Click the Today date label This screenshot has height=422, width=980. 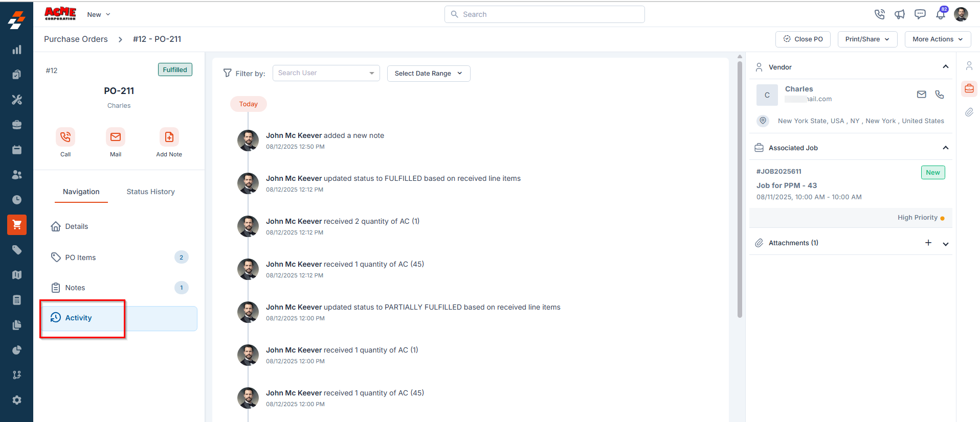(249, 104)
